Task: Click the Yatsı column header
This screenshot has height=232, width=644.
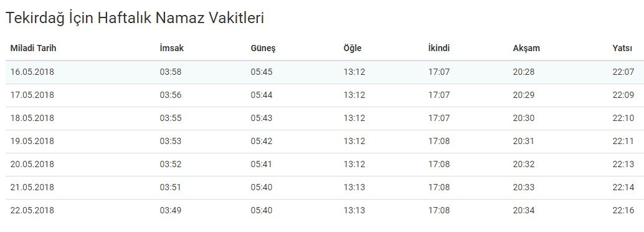Action: click(622, 49)
